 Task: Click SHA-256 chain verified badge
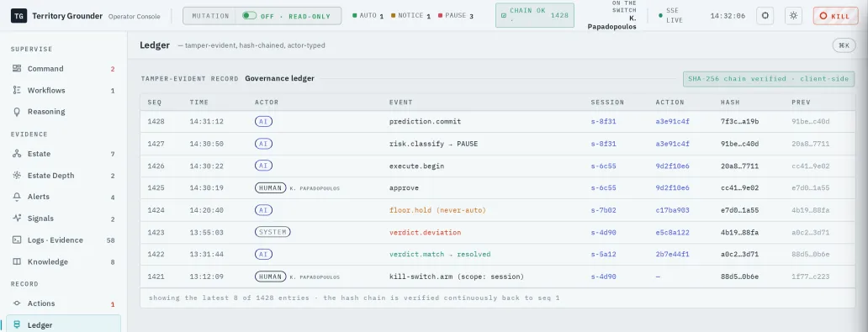[769, 78]
